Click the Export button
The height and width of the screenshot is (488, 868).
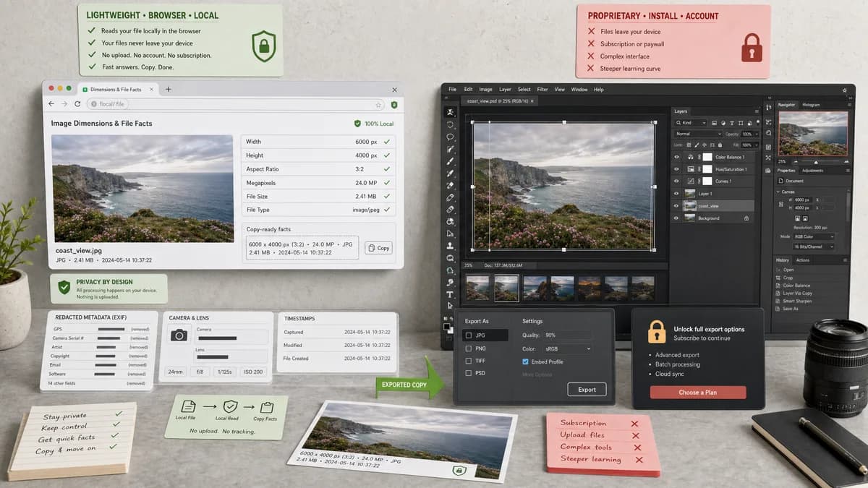[x=587, y=390]
